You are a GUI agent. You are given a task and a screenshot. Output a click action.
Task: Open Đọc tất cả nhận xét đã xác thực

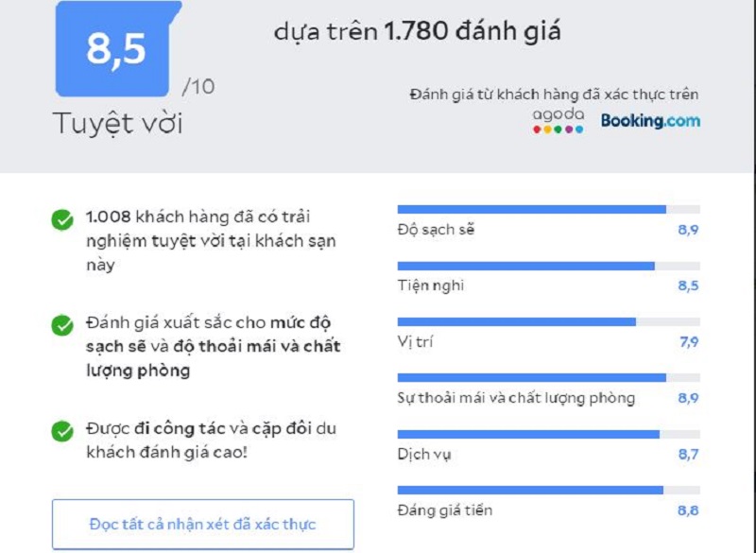tap(203, 524)
